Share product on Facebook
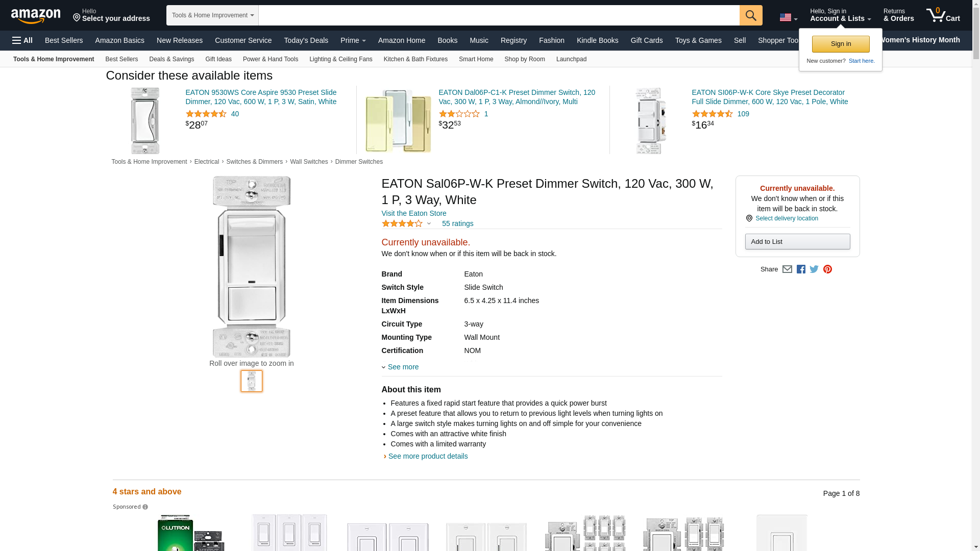This screenshot has height=551, width=980. [801, 269]
